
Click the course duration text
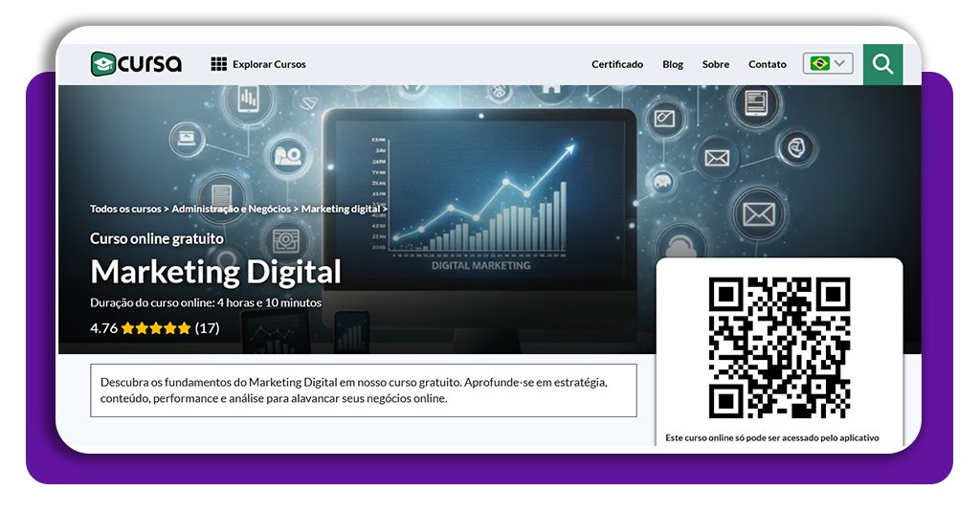(206, 302)
